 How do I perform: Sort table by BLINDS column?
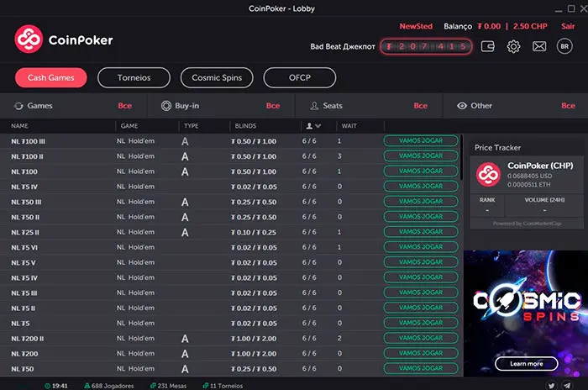245,126
